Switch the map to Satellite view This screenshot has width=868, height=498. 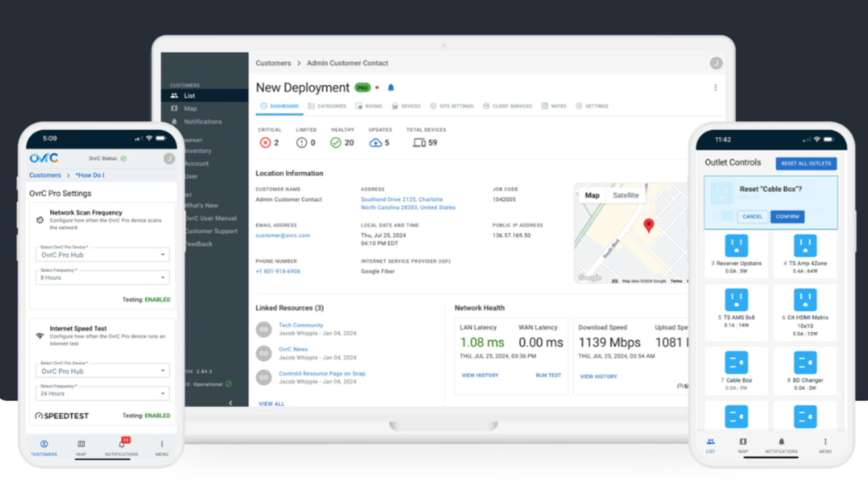pos(626,195)
